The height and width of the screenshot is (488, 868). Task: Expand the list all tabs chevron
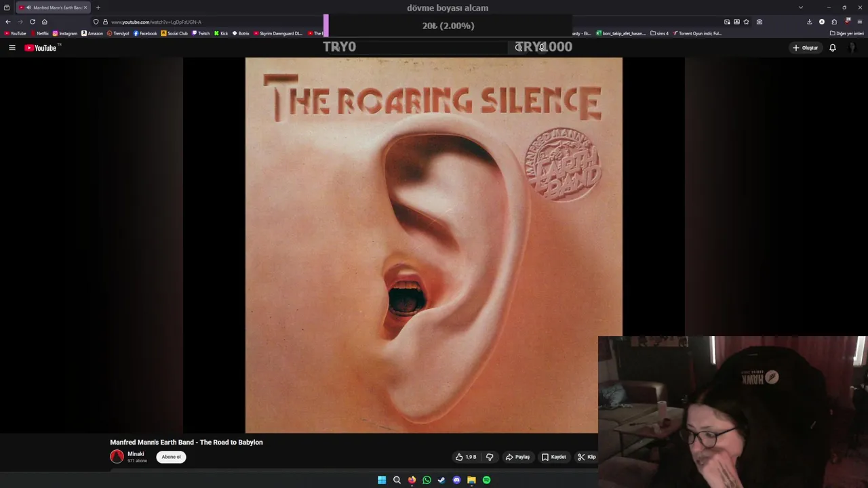[x=800, y=7]
